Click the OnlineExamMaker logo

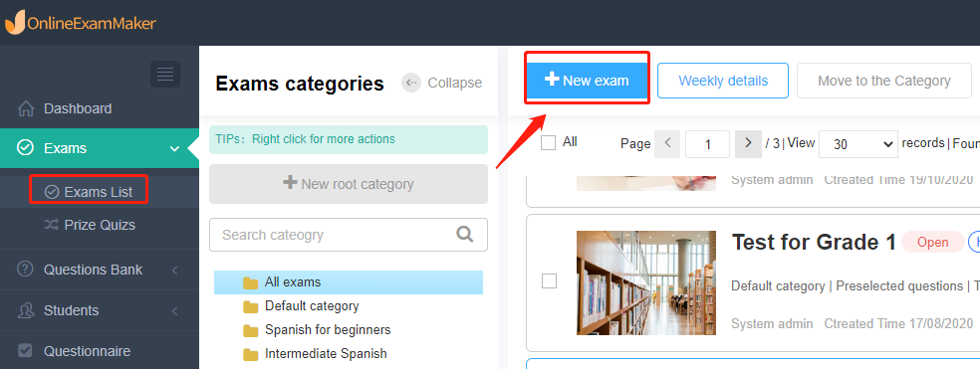click(81, 23)
